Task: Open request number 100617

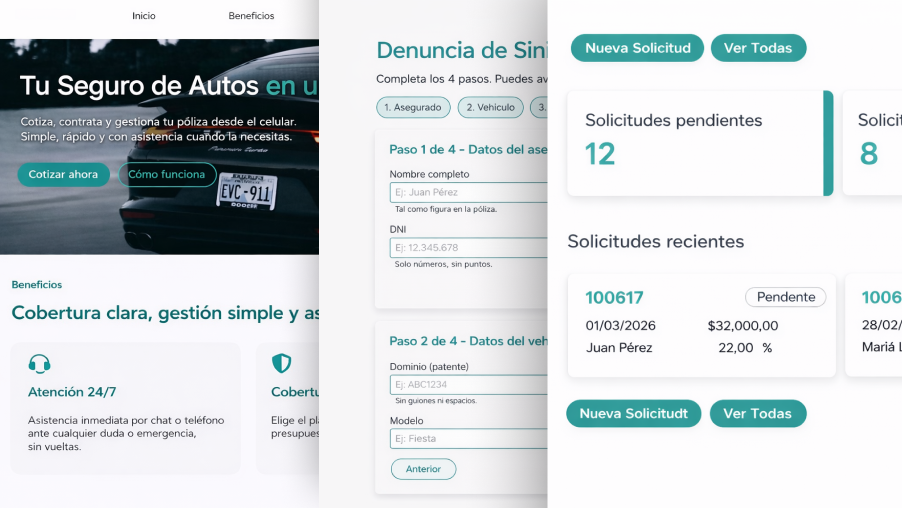Action: [x=614, y=298]
